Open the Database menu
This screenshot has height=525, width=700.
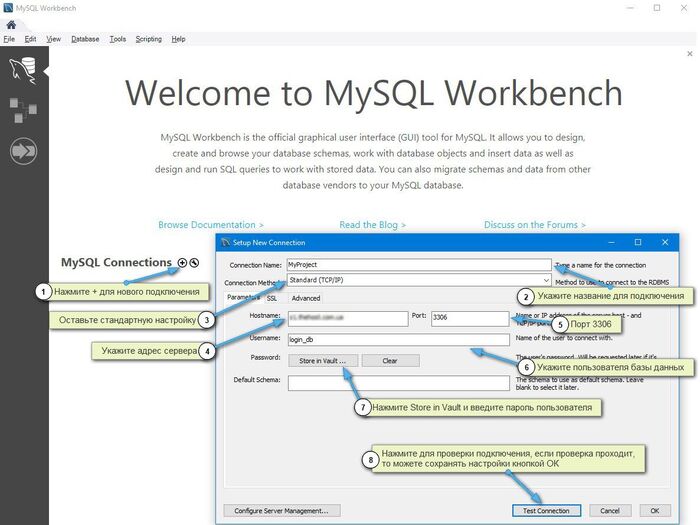[x=85, y=39]
